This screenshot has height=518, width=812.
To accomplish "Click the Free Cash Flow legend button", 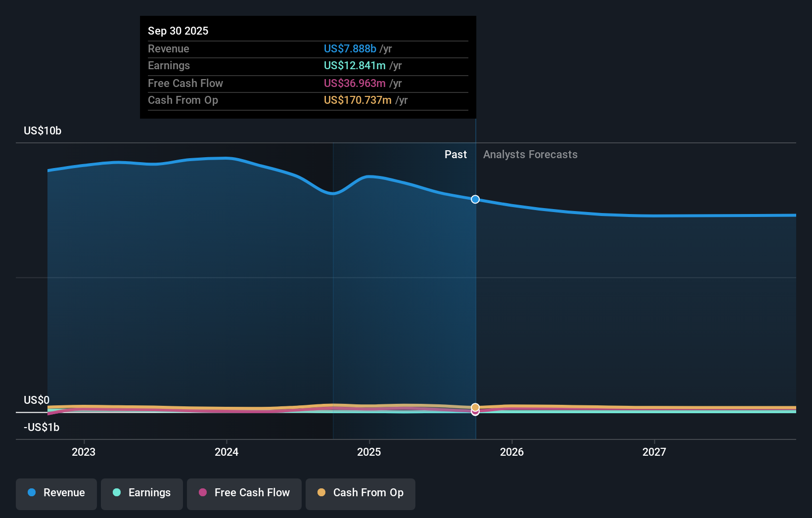I will point(244,493).
